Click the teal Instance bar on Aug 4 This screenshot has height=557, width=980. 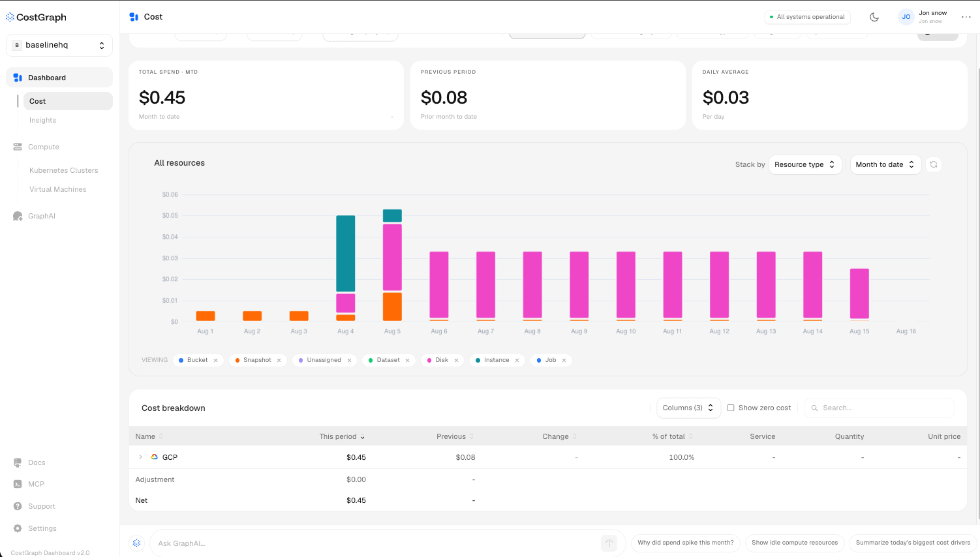point(346,253)
